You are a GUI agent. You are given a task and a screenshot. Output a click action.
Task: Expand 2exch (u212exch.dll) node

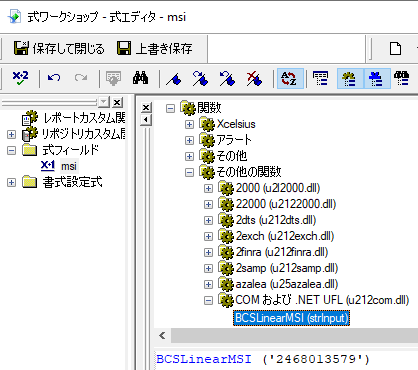[208, 236]
